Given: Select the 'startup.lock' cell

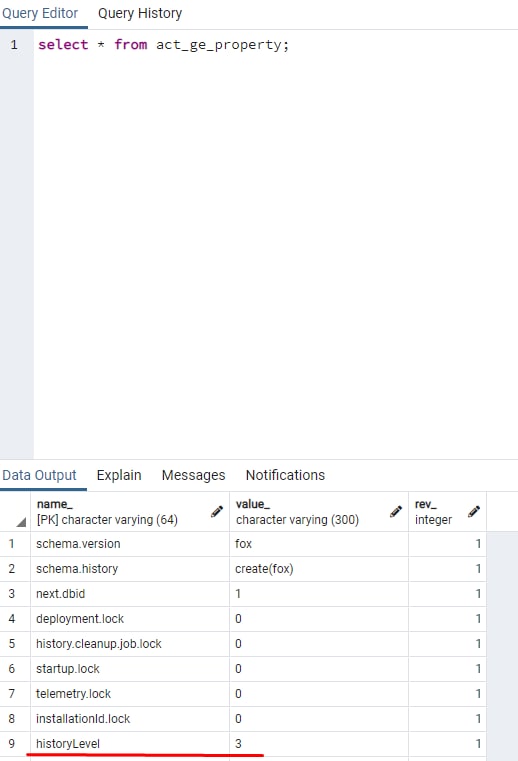Looking at the screenshot, I should coord(130,669).
